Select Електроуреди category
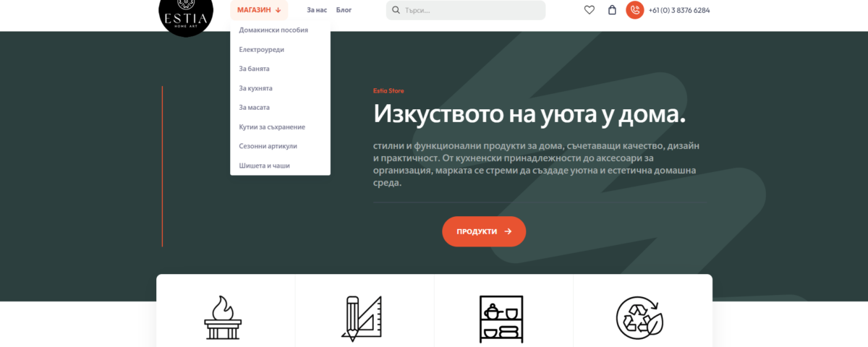The width and height of the screenshot is (868, 347). [261, 50]
